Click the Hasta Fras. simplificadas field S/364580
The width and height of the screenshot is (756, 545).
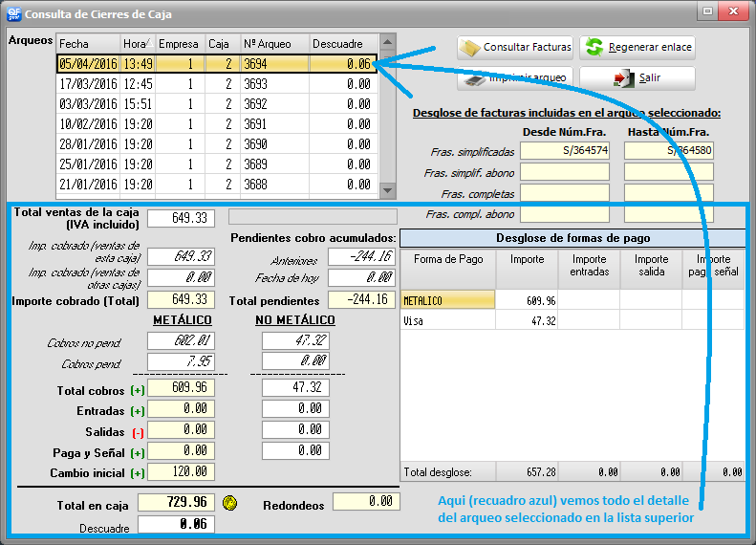669,150
